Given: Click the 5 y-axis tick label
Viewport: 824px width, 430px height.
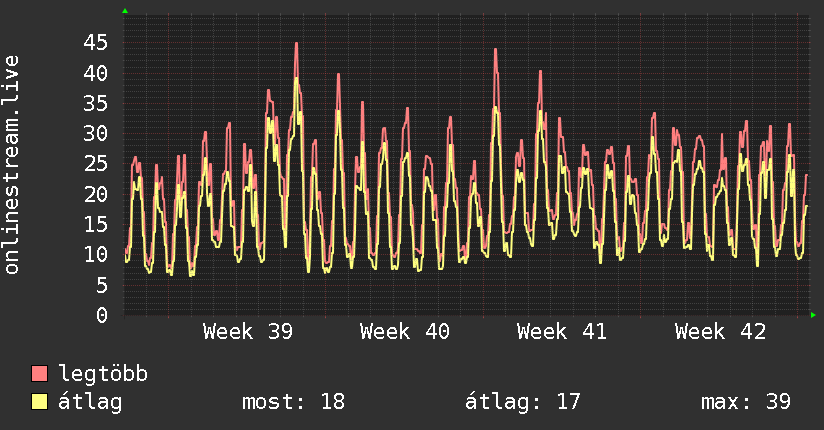Looking at the screenshot, I should 102,285.
